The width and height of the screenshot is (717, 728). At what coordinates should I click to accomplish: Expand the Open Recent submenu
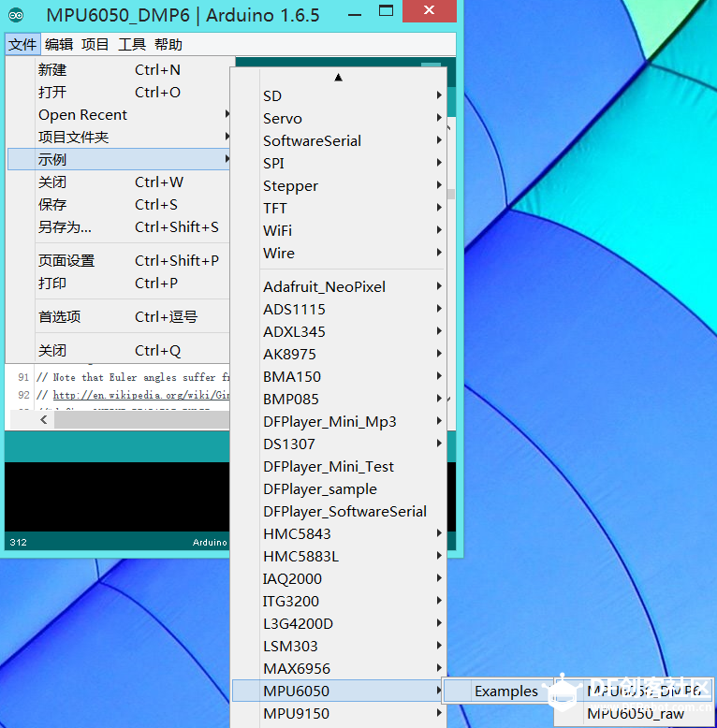[119, 115]
